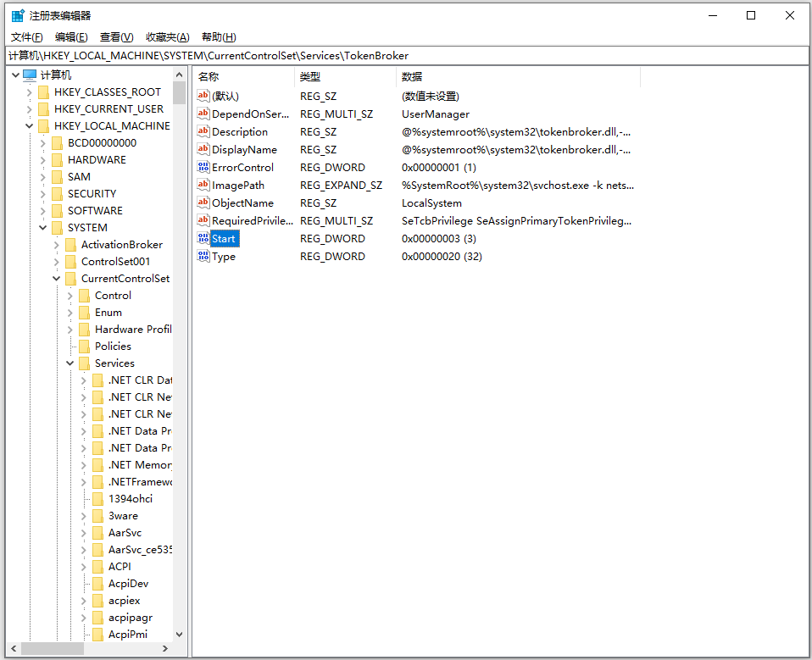This screenshot has height=660, width=812.
Task: Open the 编辑(E) menu
Action: [x=71, y=36]
